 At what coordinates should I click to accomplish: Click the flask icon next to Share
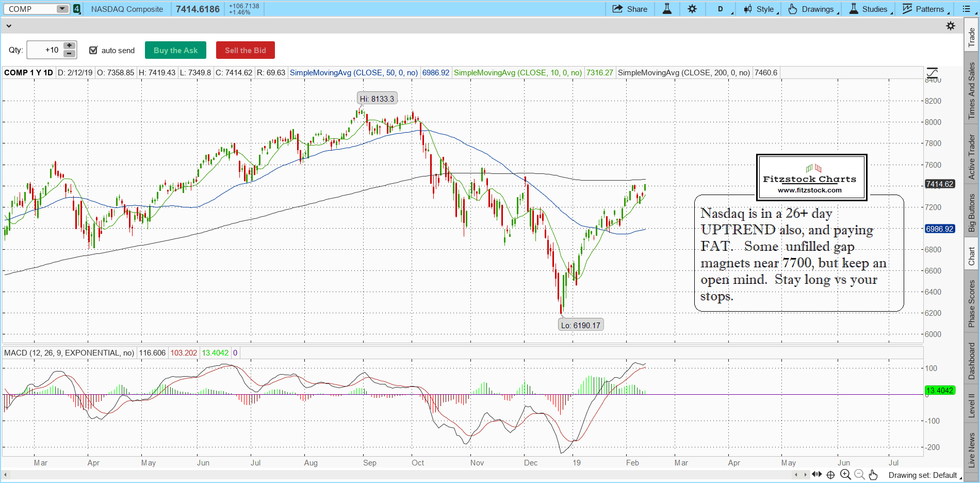click(667, 9)
